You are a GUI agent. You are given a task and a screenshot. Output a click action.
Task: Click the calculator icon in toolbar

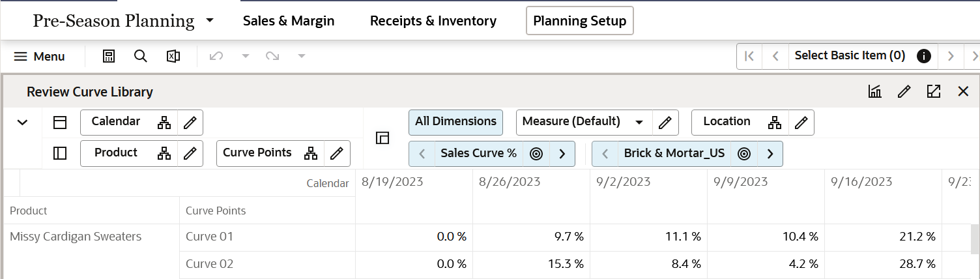tap(109, 56)
